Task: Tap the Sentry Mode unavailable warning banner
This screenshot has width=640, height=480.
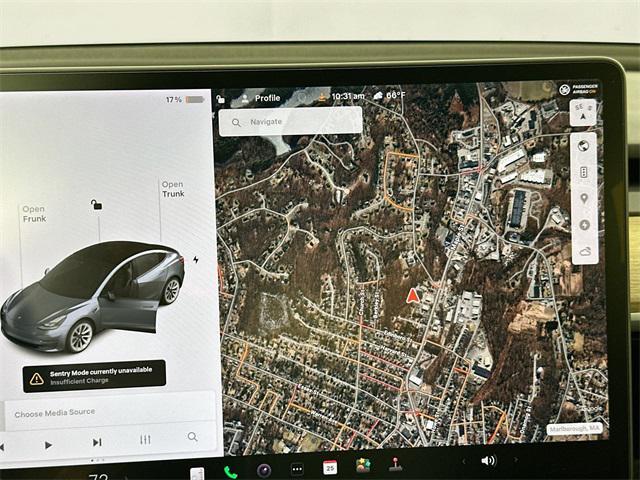Action: pyautogui.click(x=94, y=376)
